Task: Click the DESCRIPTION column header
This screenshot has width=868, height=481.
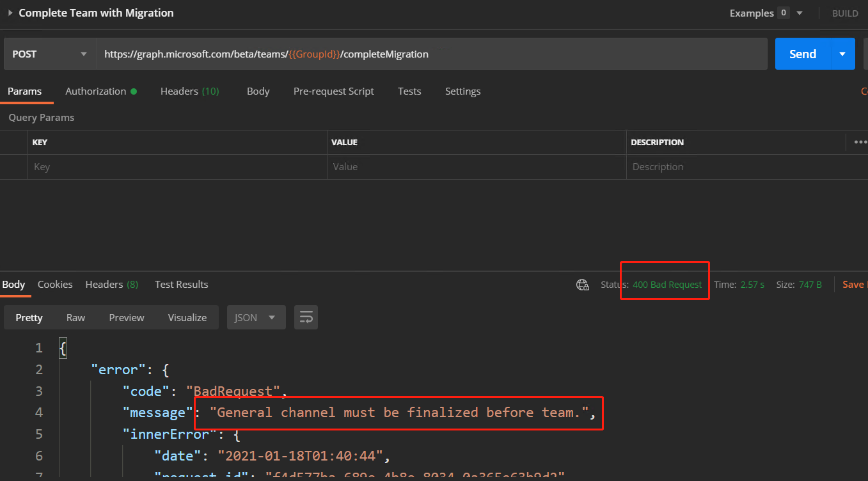Action: [657, 143]
